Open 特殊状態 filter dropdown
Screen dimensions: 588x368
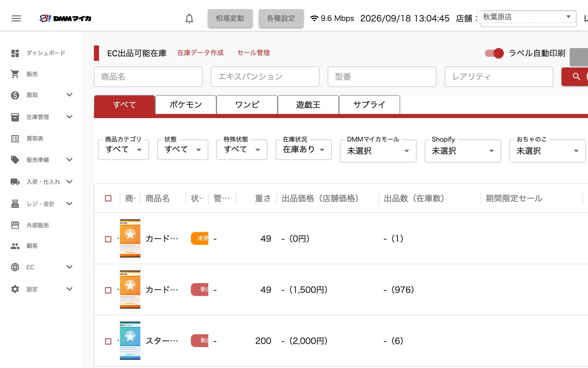(242, 149)
